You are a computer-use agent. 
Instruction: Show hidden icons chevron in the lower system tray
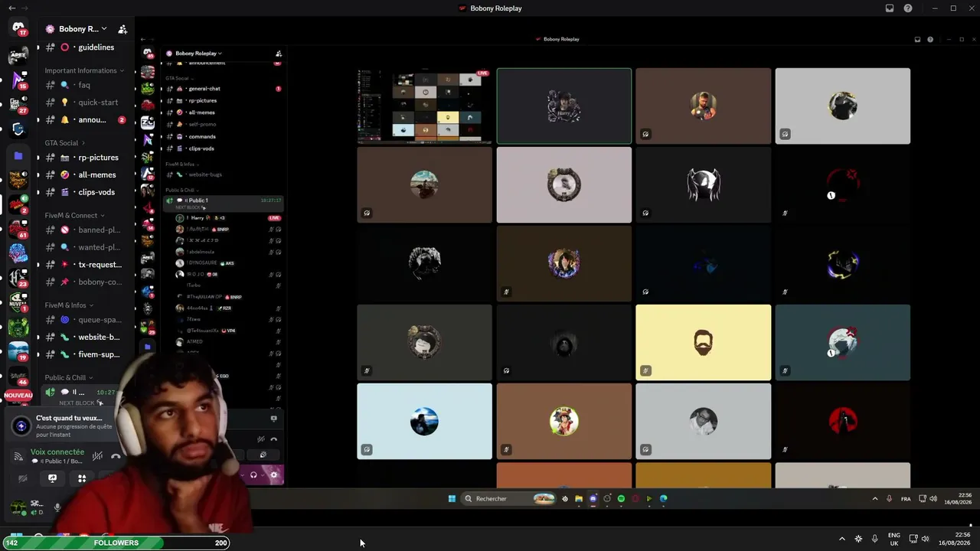[x=842, y=539]
